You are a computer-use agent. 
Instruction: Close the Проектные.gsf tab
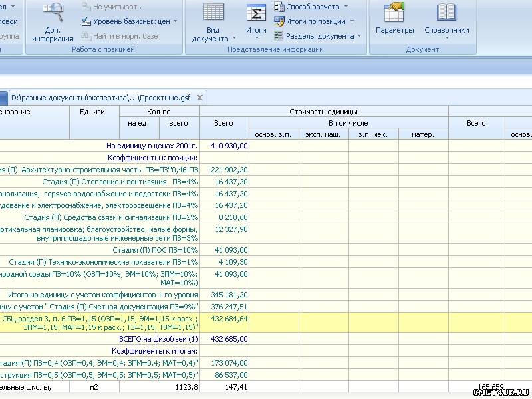(199, 98)
